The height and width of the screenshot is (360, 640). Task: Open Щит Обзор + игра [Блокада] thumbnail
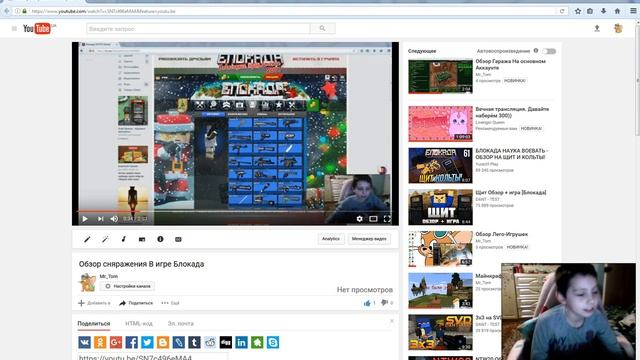(440, 207)
